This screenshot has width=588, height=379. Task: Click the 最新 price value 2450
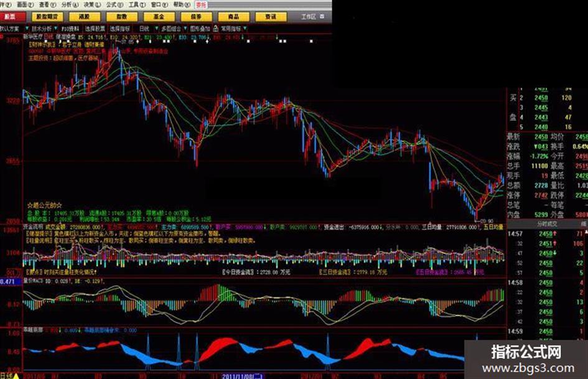pyautogui.click(x=541, y=137)
